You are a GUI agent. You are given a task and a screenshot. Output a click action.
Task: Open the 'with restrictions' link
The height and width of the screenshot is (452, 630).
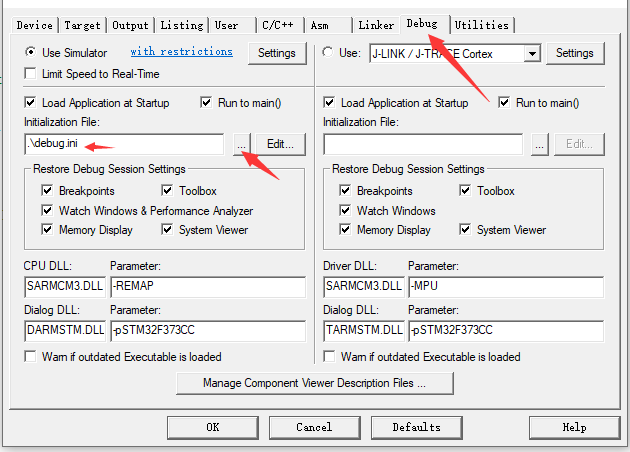pyautogui.click(x=182, y=51)
